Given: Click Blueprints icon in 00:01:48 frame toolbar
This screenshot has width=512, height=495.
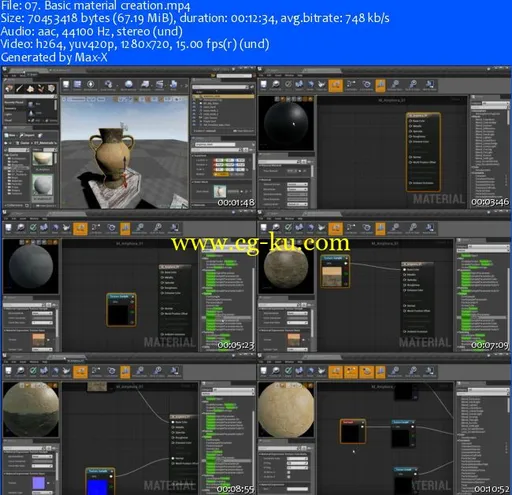Looking at the screenshot, I should click(x=145, y=85).
